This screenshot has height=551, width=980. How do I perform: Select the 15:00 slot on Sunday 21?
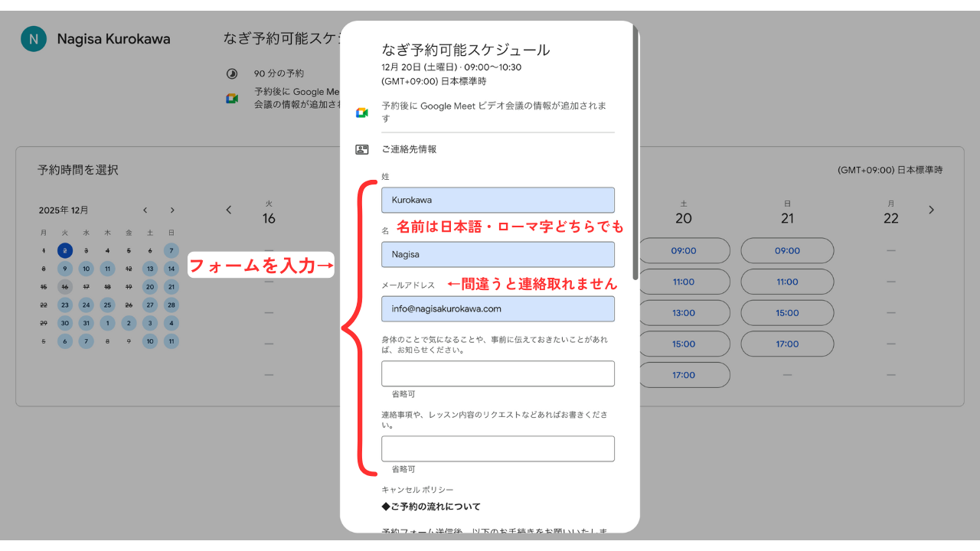[787, 312]
